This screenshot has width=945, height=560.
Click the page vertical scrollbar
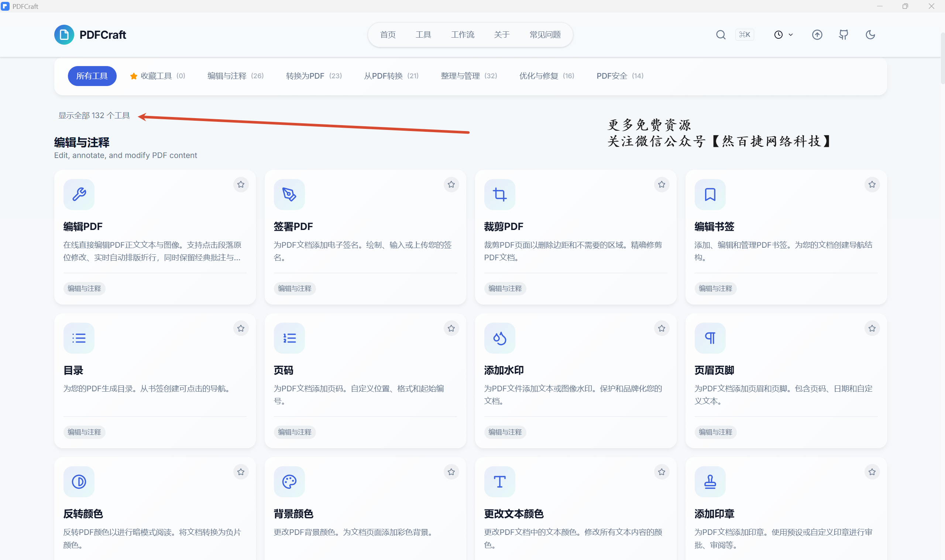point(942,58)
